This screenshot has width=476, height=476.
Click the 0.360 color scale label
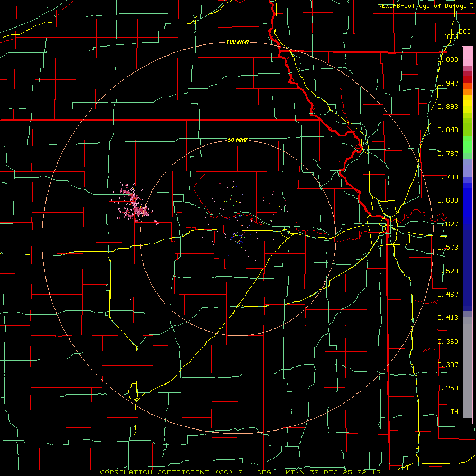(448, 342)
